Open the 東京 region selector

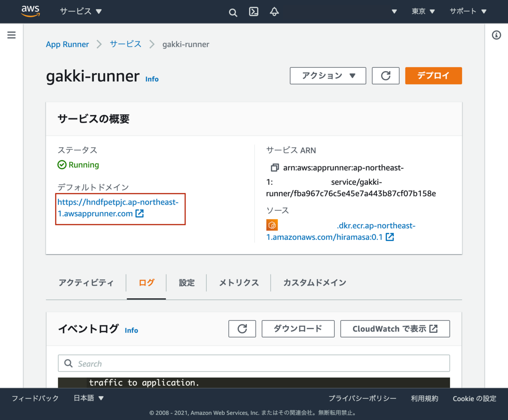point(423,11)
